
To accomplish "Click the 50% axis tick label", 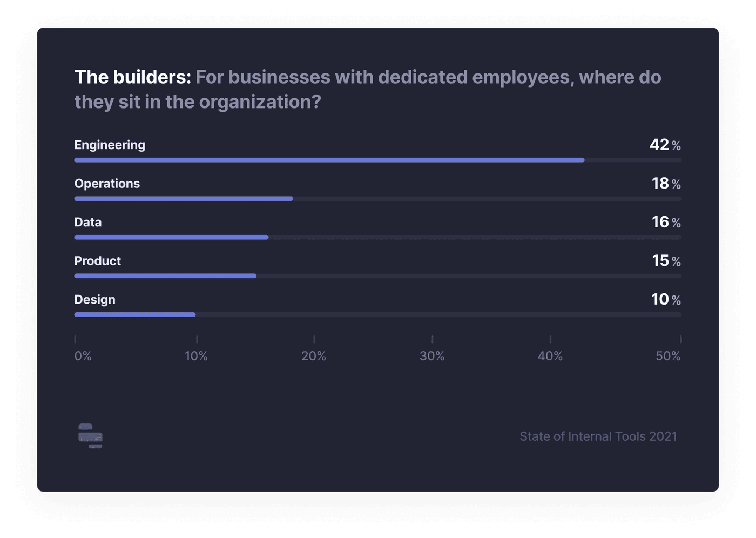I will click(668, 356).
